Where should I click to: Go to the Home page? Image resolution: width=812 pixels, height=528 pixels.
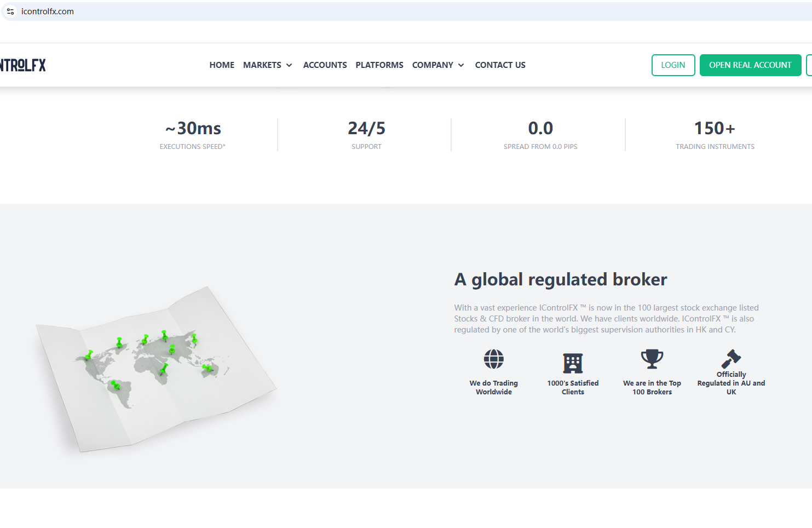222,65
